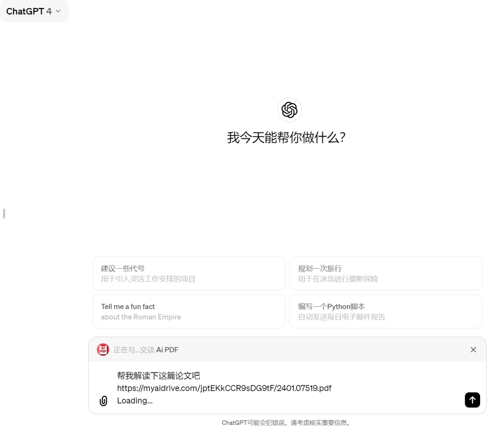The image size is (504, 429).
Task: Select the suggestion card '规划一次旅行'
Action: [386, 274]
